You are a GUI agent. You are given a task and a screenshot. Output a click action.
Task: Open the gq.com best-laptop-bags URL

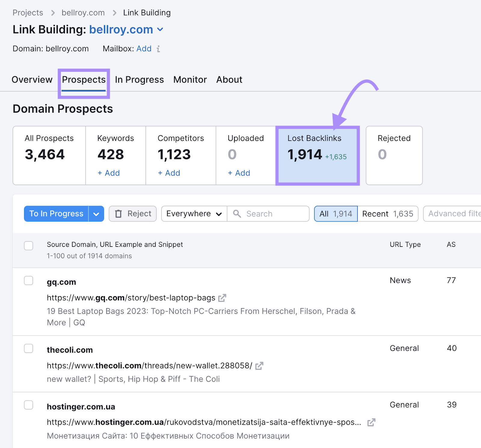coord(131,298)
